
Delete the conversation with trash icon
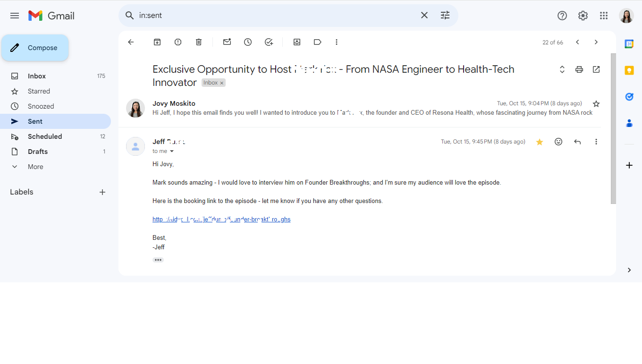199,42
